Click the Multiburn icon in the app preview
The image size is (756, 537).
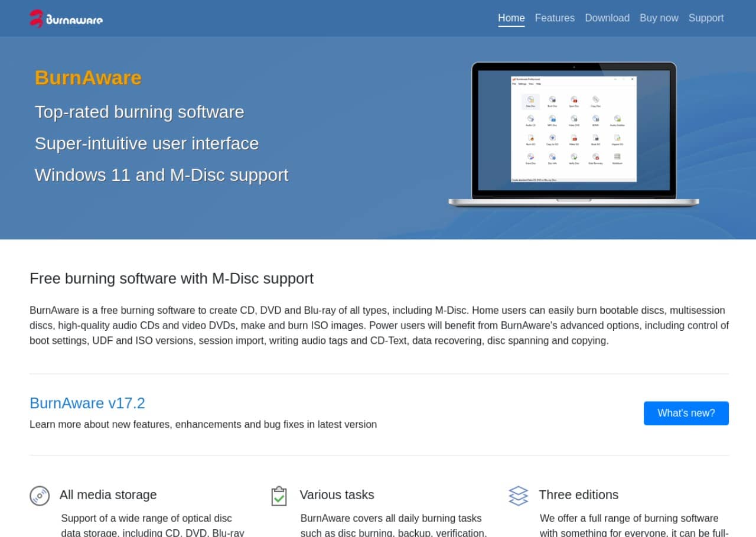click(x=617, y=157)
